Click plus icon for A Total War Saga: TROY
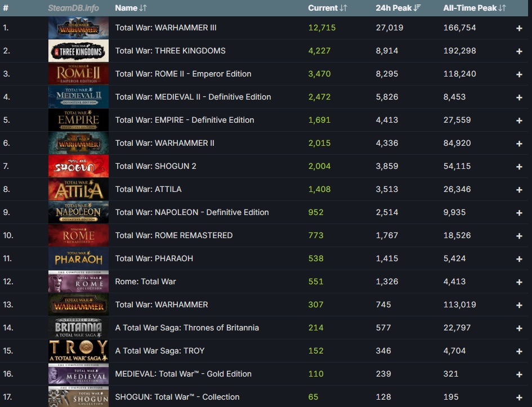532x407 pixels. (519, 351)
